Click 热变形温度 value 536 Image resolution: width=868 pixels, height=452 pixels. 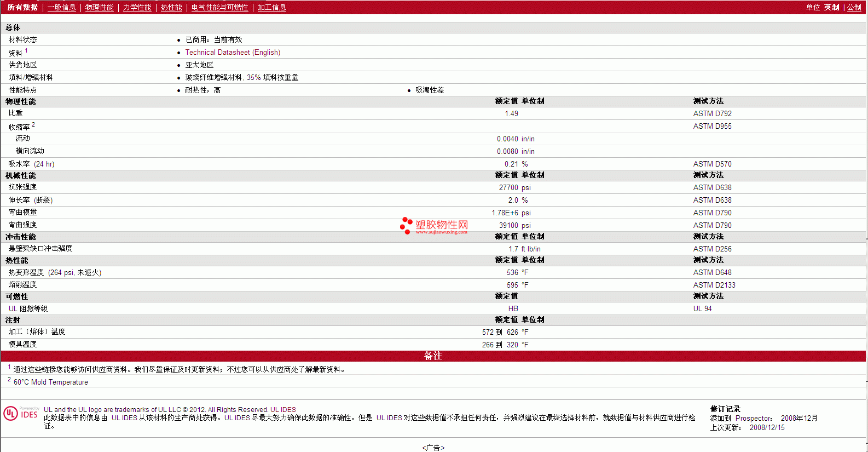pyautogui.click(x=512, y=273)
